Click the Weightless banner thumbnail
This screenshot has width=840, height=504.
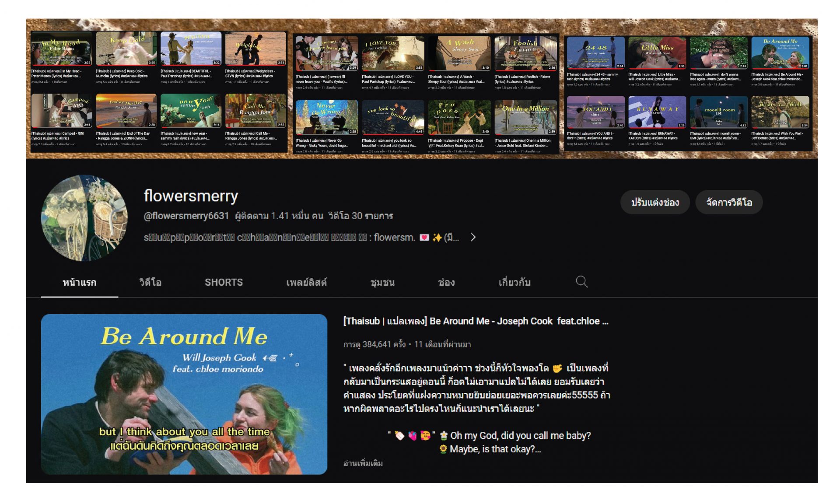click(255, 49)
